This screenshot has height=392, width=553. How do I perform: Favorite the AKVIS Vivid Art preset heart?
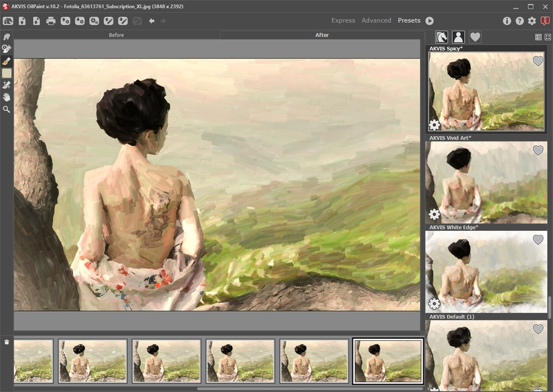click(538, 151)
